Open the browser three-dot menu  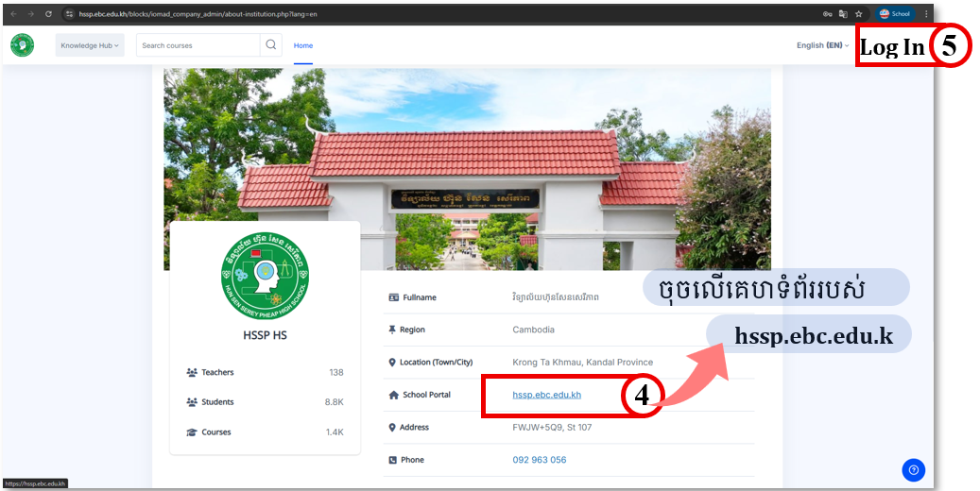pyautogui.click(x=926, y=14)
